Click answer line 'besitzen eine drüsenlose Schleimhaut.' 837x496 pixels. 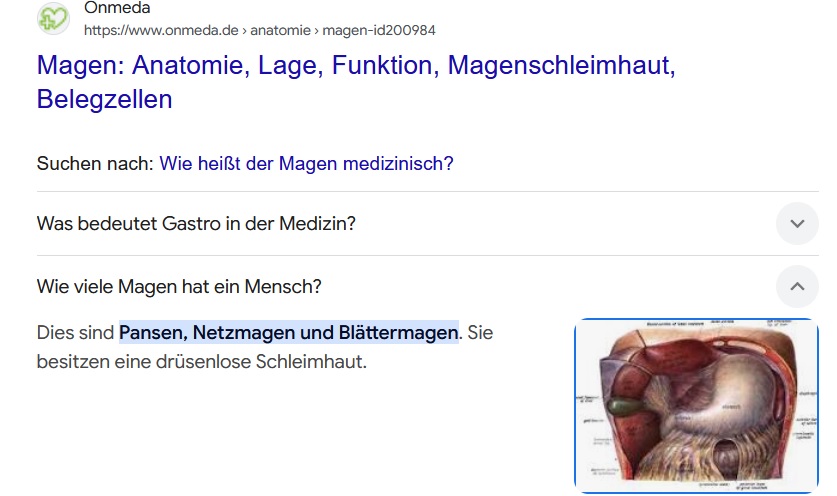click(201, 361)
